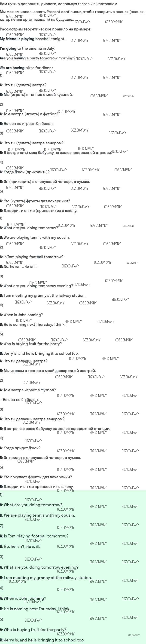Click the heading text starting "Нам нужно дополнить диалоги"
Image resolution: width=146 pixels, height=644 pixels.
tap(58, 4)
